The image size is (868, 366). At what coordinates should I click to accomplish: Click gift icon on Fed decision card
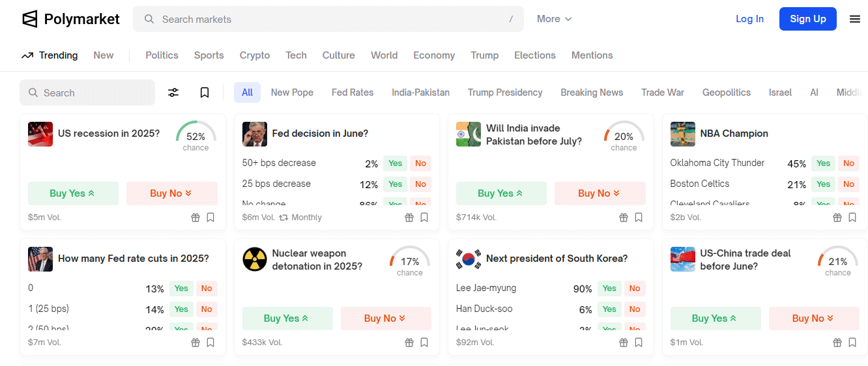(x=409, y=218)
